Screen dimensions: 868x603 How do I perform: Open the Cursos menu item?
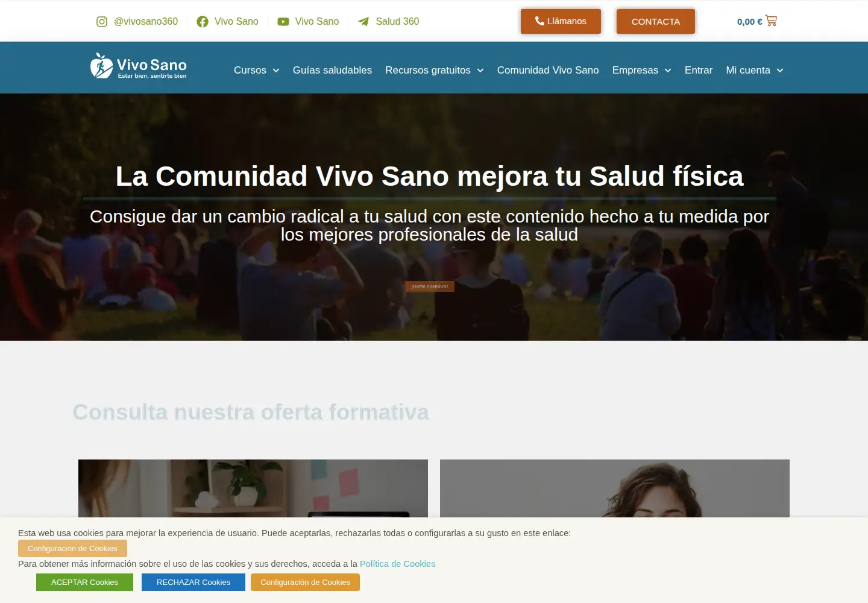pos(250,70)
